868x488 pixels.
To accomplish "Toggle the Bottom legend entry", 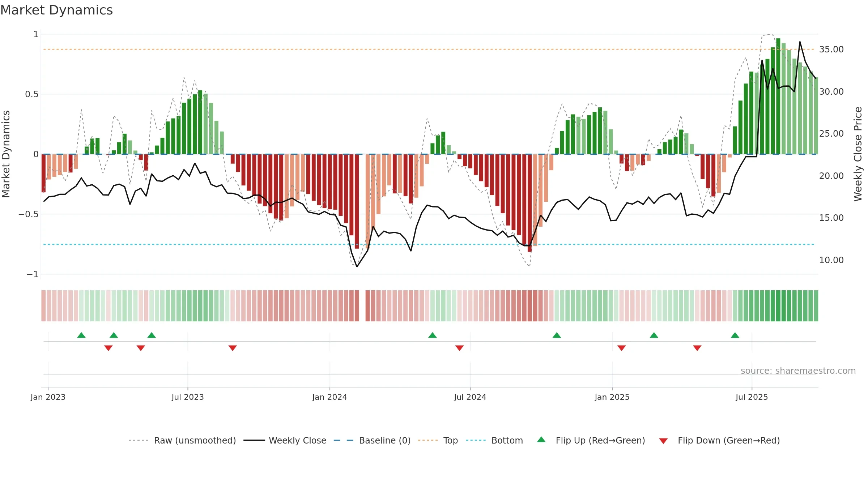I will tap(494, 440).
